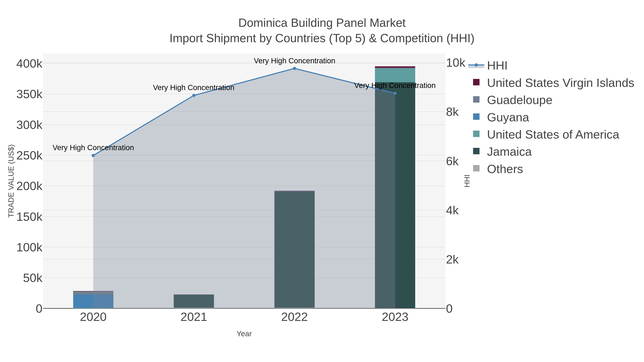
Task: Click the 2021 x-axis year label
Action: pyautogui.click(x=194, y=317)
